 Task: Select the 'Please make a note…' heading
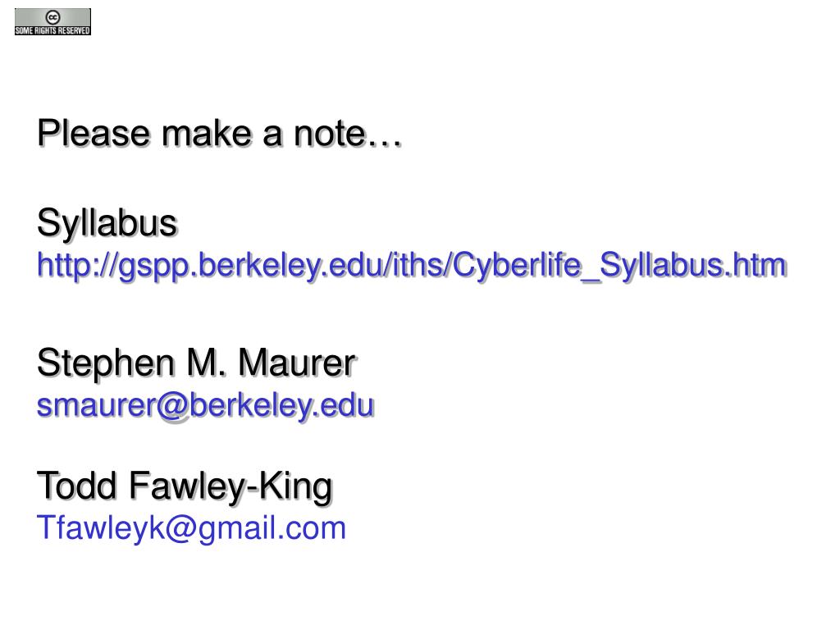pos(219,133)
